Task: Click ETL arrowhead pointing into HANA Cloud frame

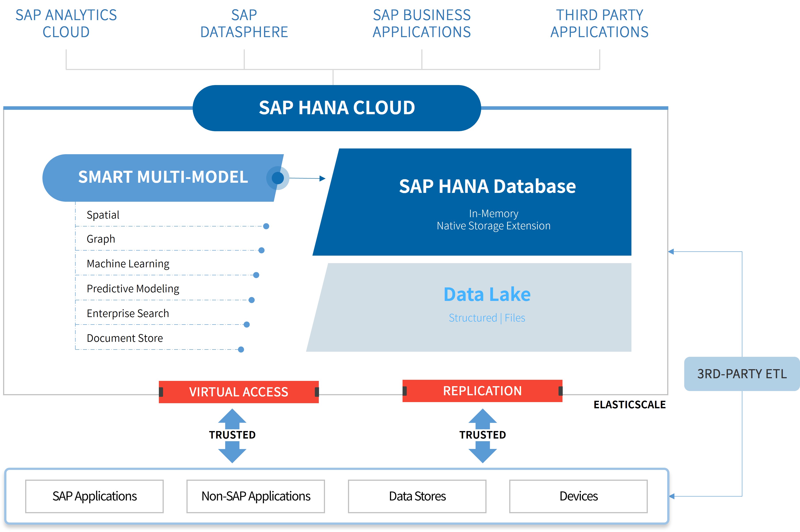Action: (x=671, y=252)
